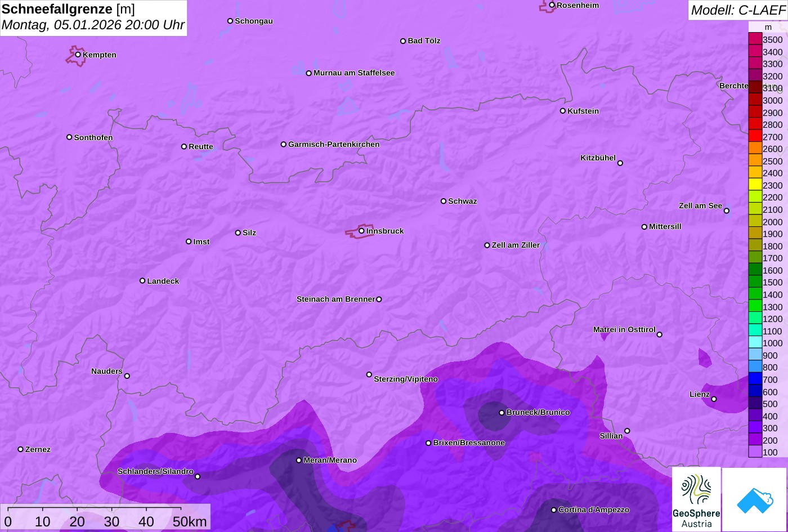
Task: Select the Bruneck/Brunico marker
Action: [502, 413]
